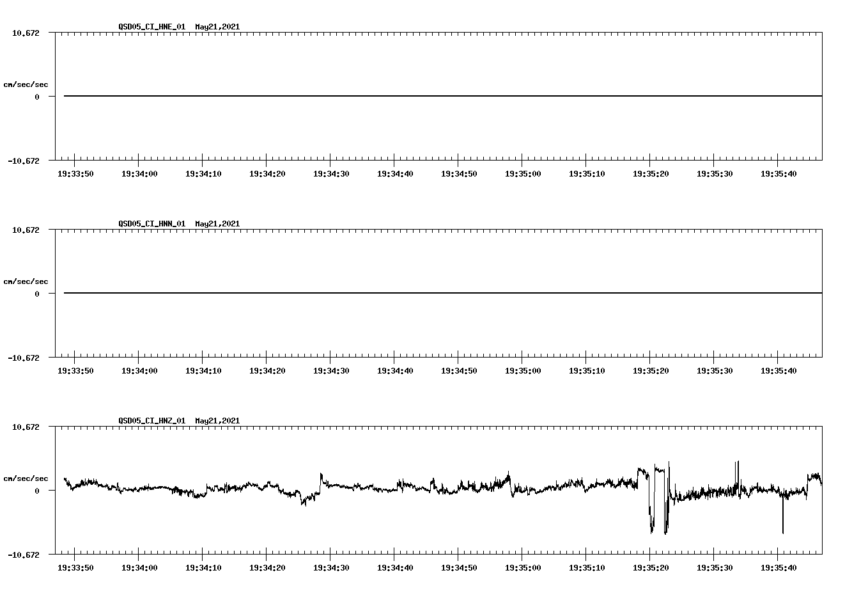868x591 pixels.
Task: Select the 19:33:50 tick label on top axis
Action: click(76, 173)
